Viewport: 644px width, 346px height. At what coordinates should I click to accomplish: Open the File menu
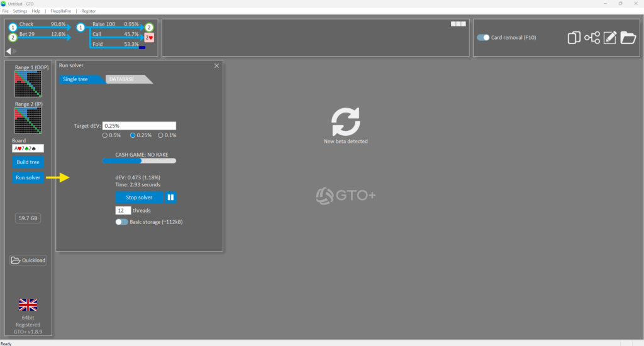pos(5,11)
